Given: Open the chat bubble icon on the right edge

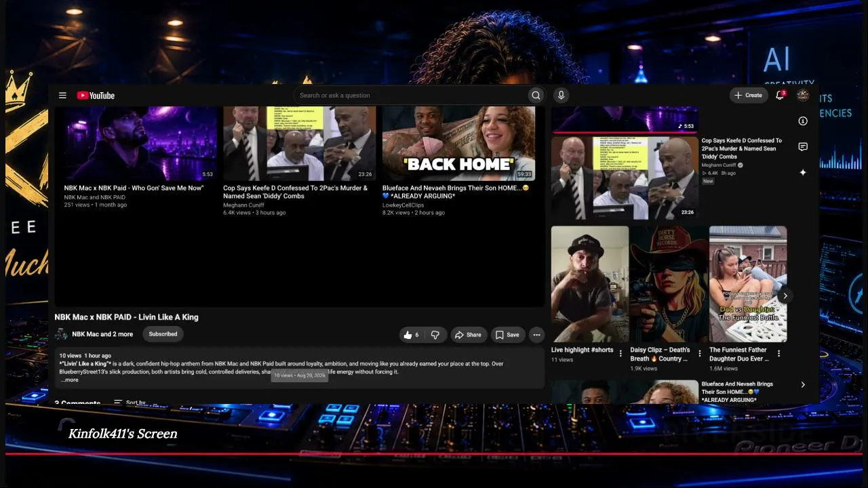Looking at the screenshot, I should pos(803,147).
